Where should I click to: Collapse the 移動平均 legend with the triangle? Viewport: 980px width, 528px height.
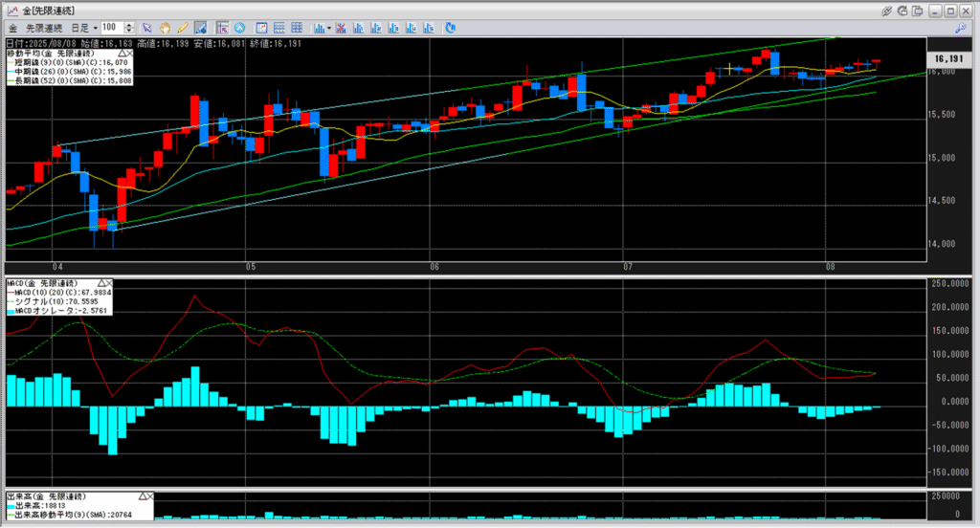click(122, 54)
